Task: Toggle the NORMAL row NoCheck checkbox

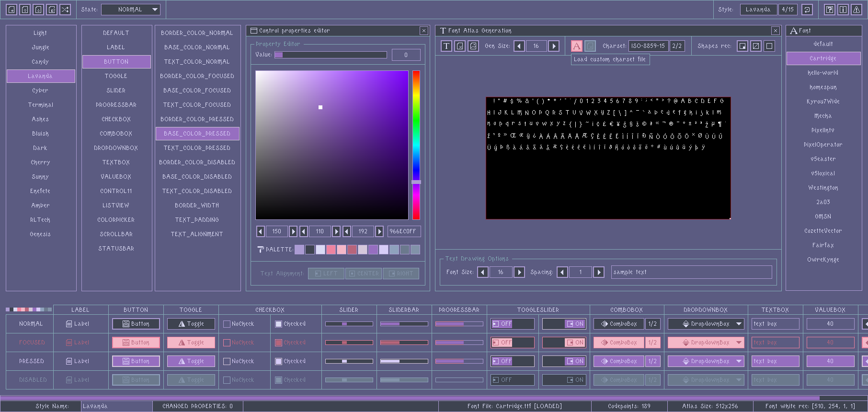Action: [x=227, y=324]
